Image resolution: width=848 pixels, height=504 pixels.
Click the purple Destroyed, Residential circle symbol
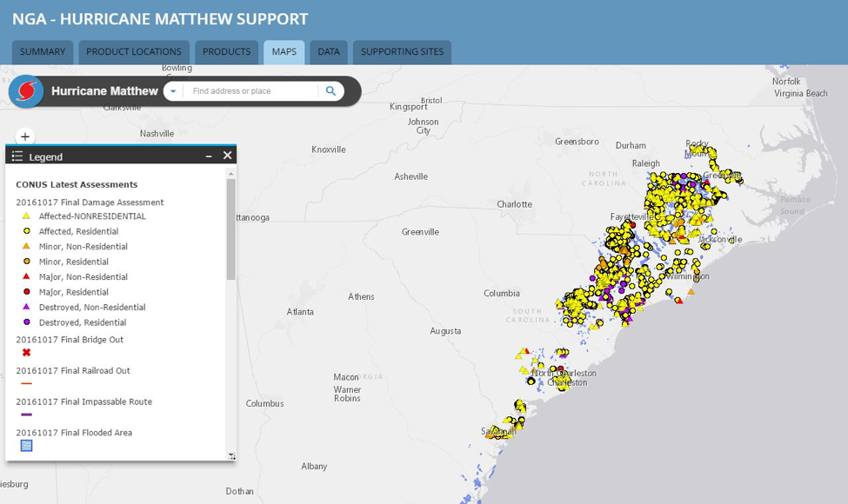pyautogui.click(x=26, y=322)
